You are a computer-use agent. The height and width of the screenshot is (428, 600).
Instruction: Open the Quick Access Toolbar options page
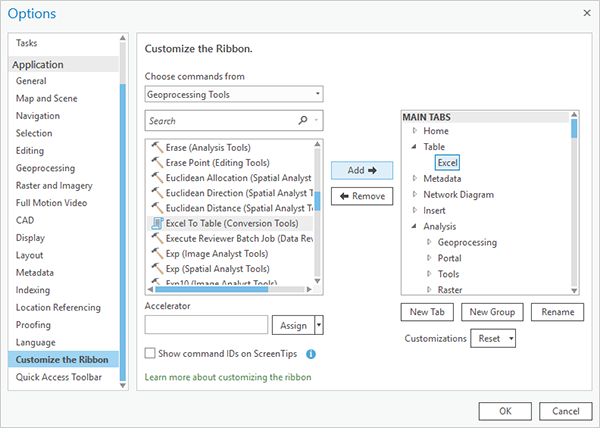click(60, 377)
